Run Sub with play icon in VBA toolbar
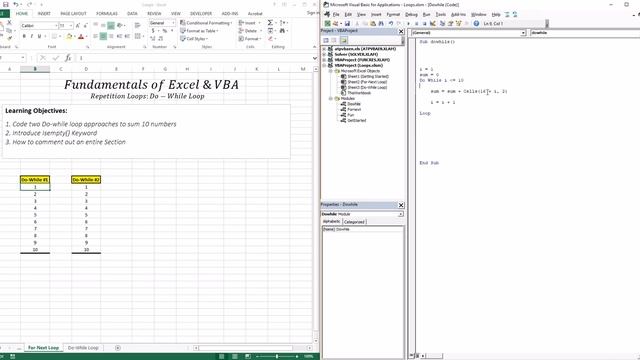The height and width of the screenshot is (360, 640). click(409, 24)
